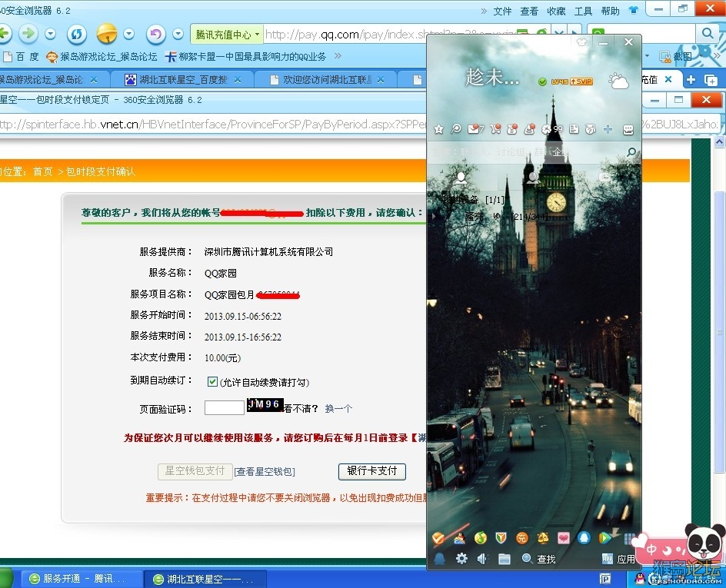Expand the browser menu overflow chevron before 文件
The width and height of the screenshot is (726, 588).
coord(484,11)
